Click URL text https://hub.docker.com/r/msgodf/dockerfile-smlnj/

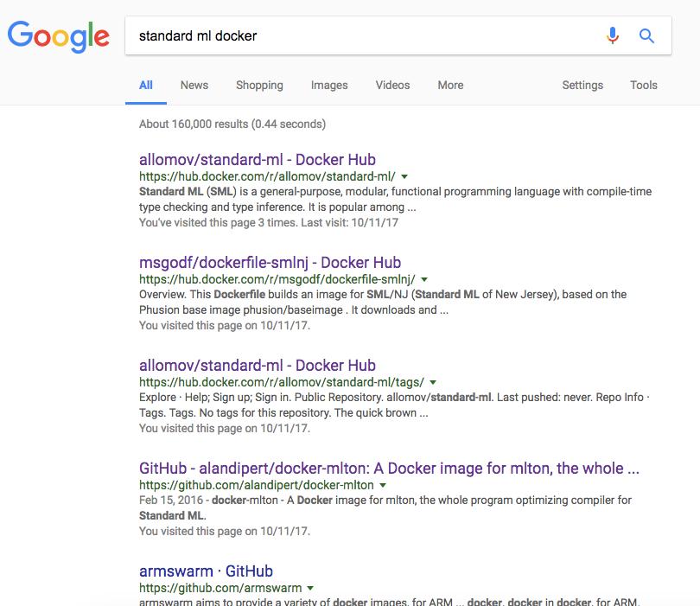[x=277, y=279]
